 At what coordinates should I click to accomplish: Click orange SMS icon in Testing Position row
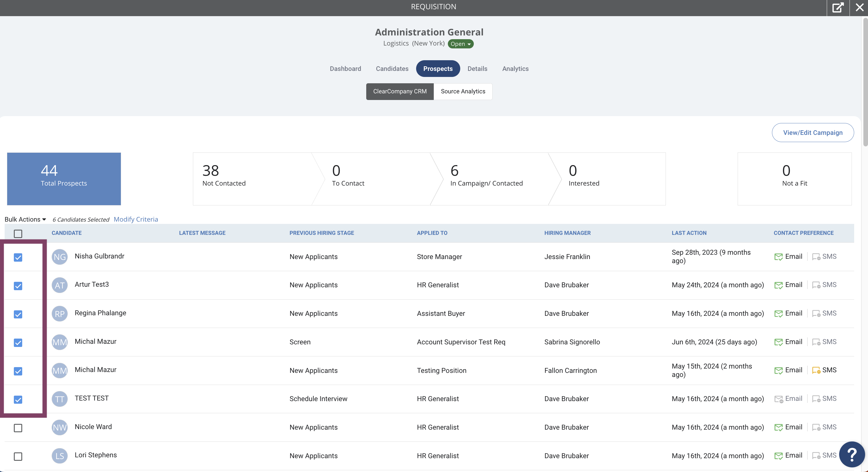pyautogui.click(x=816, y=370)
